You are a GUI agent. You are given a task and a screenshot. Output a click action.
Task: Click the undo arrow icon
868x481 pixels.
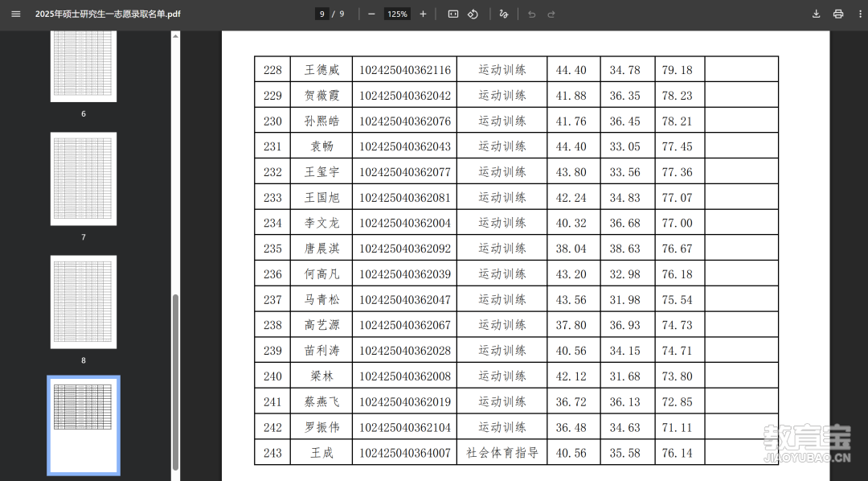[531, 14]
